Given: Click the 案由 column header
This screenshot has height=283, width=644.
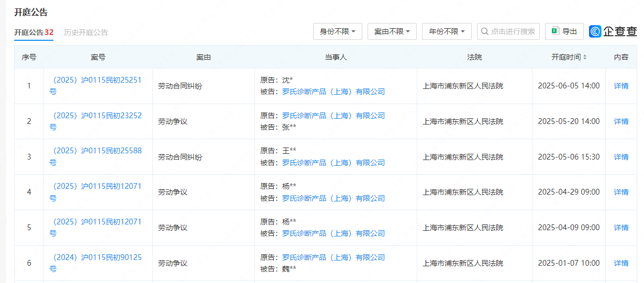Looking at the screenshot, I should (x=204, y=57).
